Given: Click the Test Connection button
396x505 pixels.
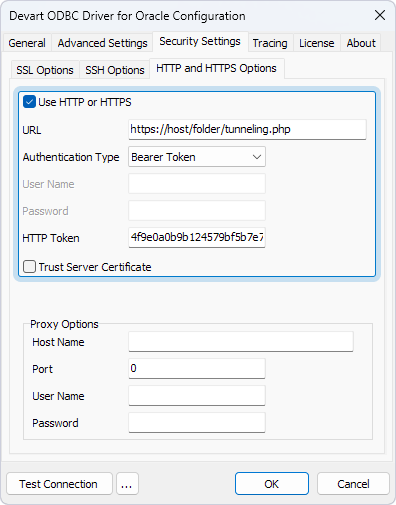Looking at the screenshot, I should (x=59, y=484).
